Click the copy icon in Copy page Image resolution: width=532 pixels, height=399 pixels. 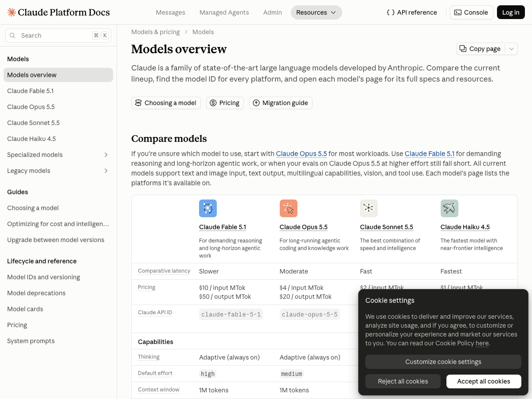(463, 49)
